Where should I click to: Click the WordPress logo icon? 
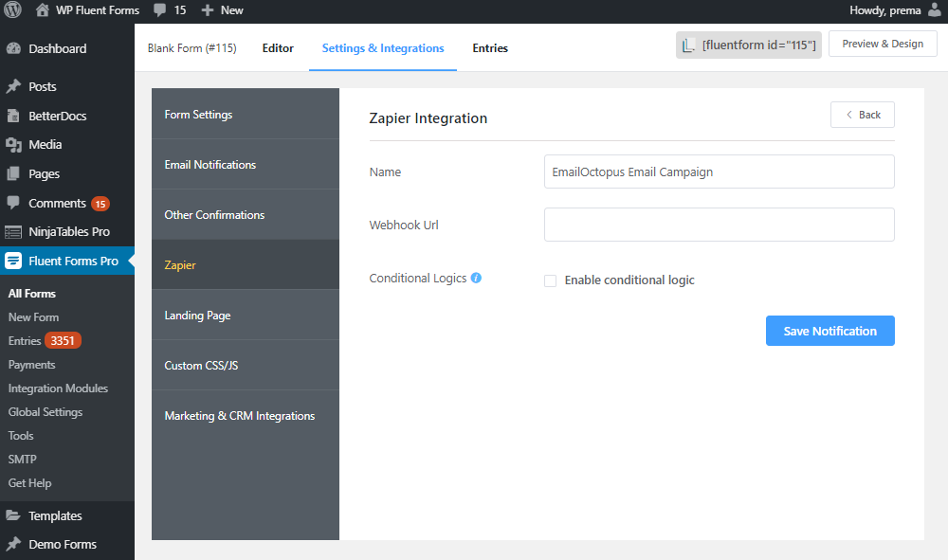coord(12,9)
